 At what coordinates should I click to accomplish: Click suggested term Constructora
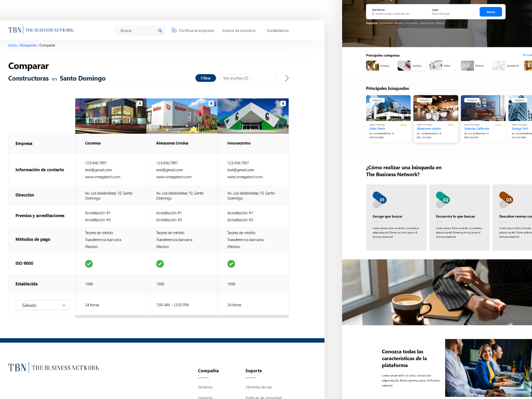click(386, 23)
